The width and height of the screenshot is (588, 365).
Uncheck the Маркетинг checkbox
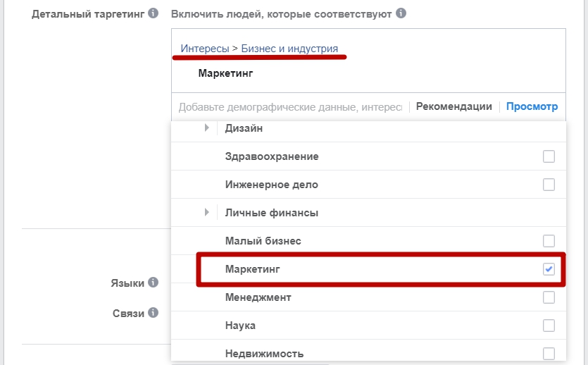click(x=549, y=269)
